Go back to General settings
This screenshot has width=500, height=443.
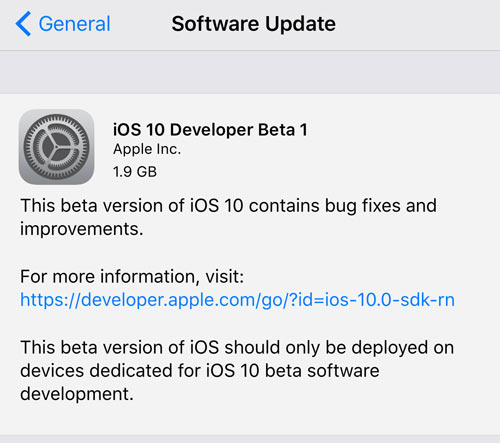(63, 24)
